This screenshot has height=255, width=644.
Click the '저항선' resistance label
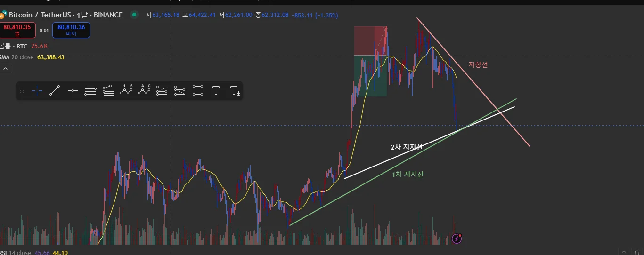coord(478,65)
